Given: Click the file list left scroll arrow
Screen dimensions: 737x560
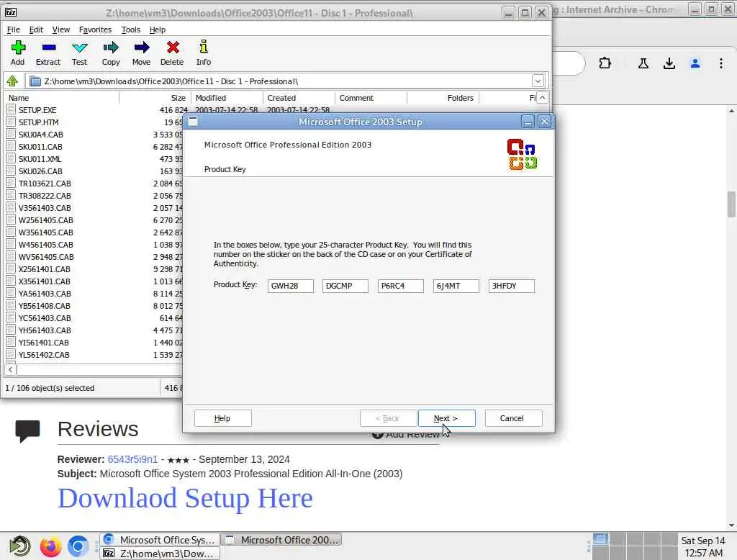Looking at the screenshot, I should (x=10, y=369).
